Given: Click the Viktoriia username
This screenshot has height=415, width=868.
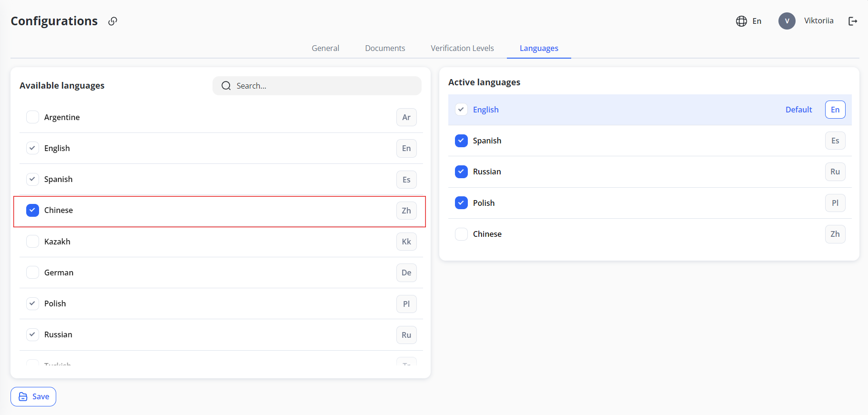Looking at the screenshot, I should (818, 20).
